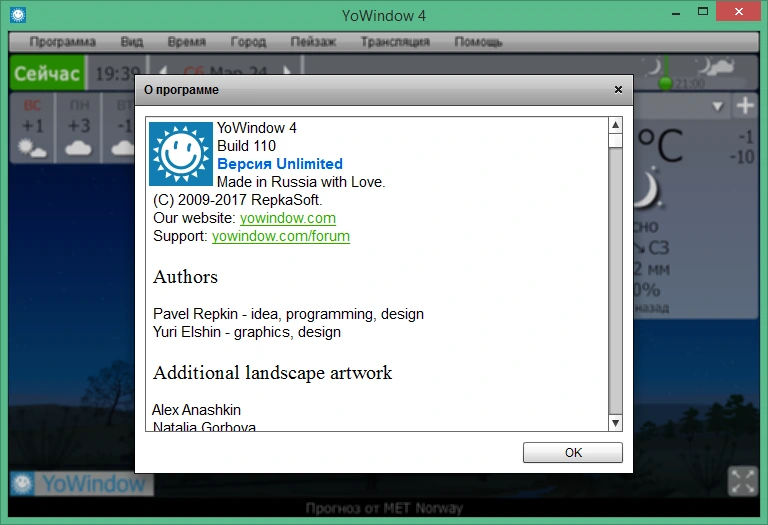Click the Сейчас button
The height and width of the screenshot is (525, 768).
tap(47, 73)
